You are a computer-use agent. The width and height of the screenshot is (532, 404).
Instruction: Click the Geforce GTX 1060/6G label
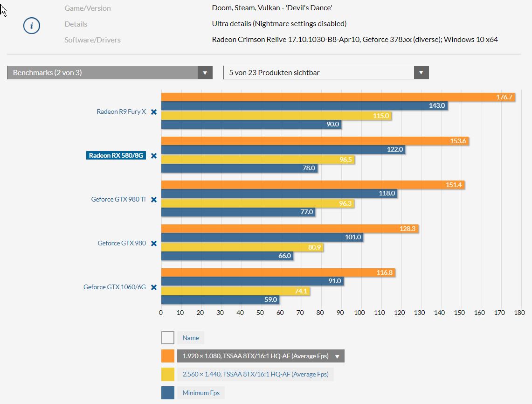pyautogui.click(x=115, y=287)
